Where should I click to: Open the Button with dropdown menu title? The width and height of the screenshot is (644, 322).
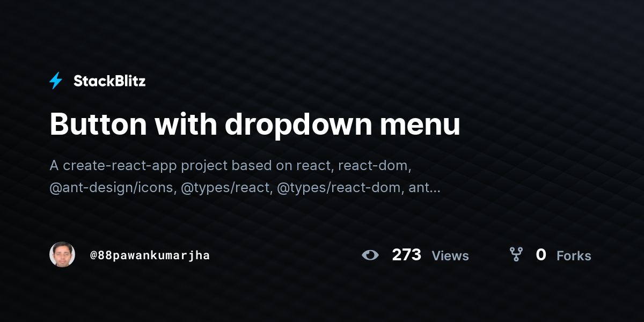pos(255,125)
